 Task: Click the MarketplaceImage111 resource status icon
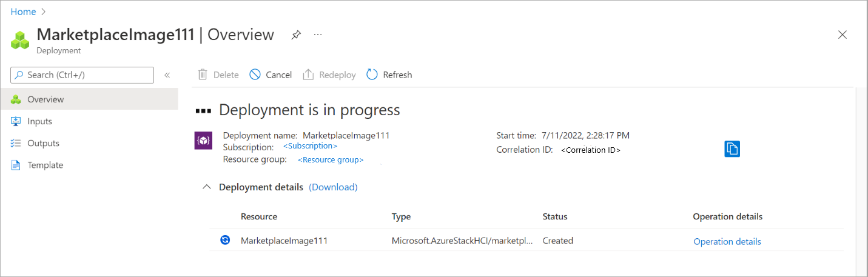(x=225, y=240)
